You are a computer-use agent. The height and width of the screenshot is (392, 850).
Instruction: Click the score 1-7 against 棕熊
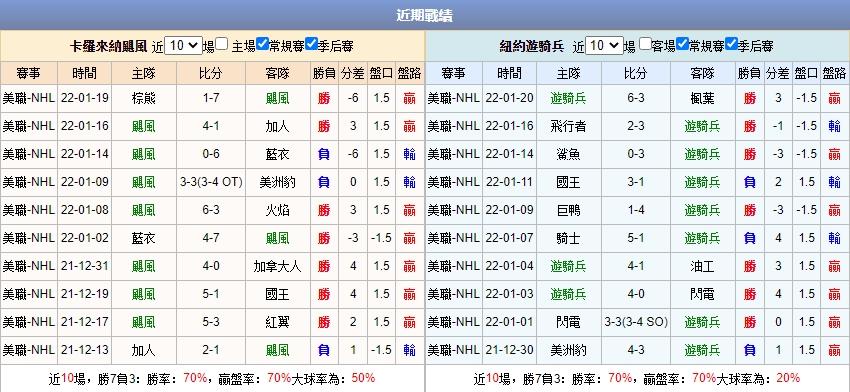click(x=210, y=98)
